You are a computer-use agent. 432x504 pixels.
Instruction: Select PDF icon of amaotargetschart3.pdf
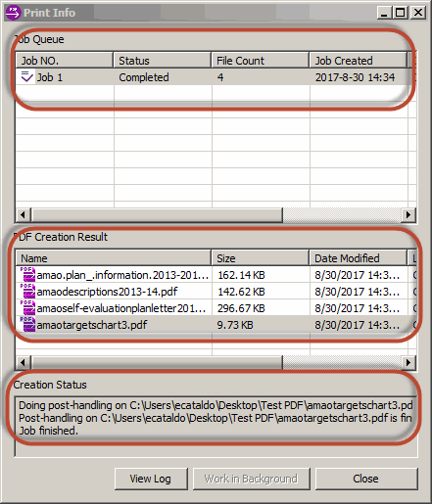pyautogui.click(x=27, y=324)
